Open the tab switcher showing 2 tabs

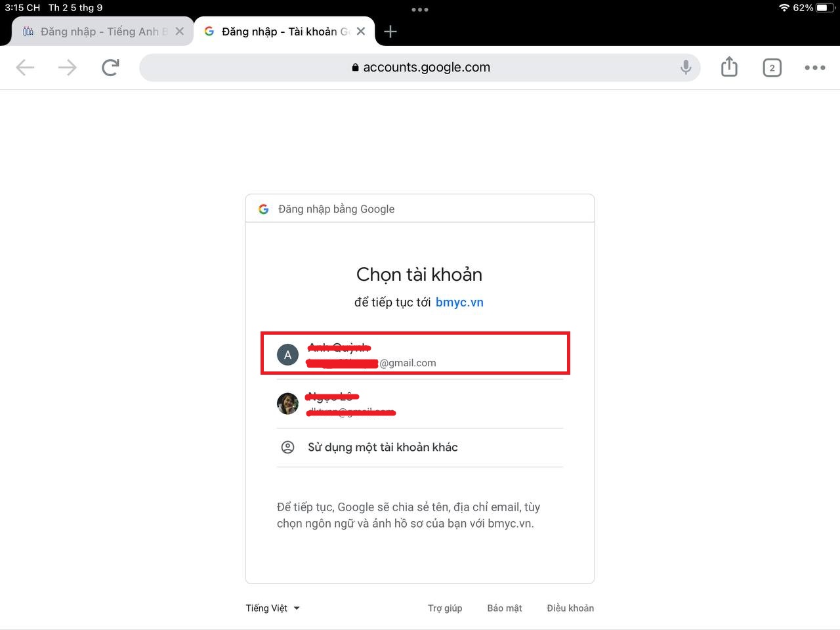click(772, 67)
